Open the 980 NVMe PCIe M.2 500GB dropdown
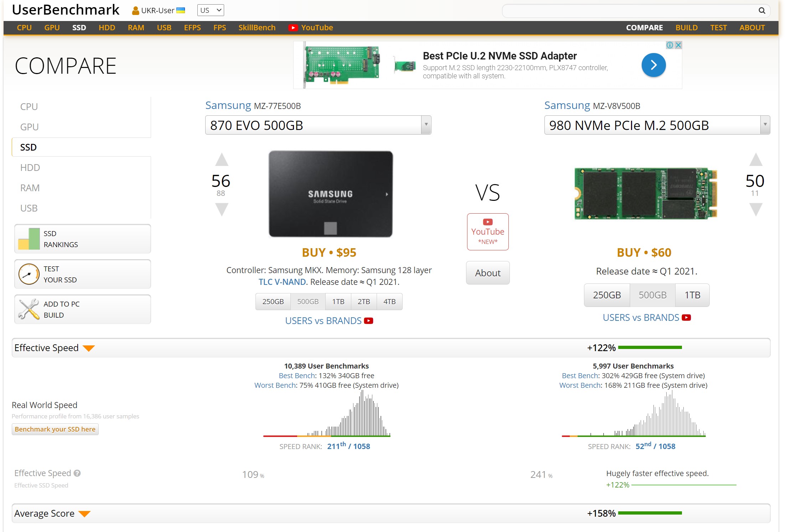This screenshot has width=786, height=532. click(x=657, y=125)
